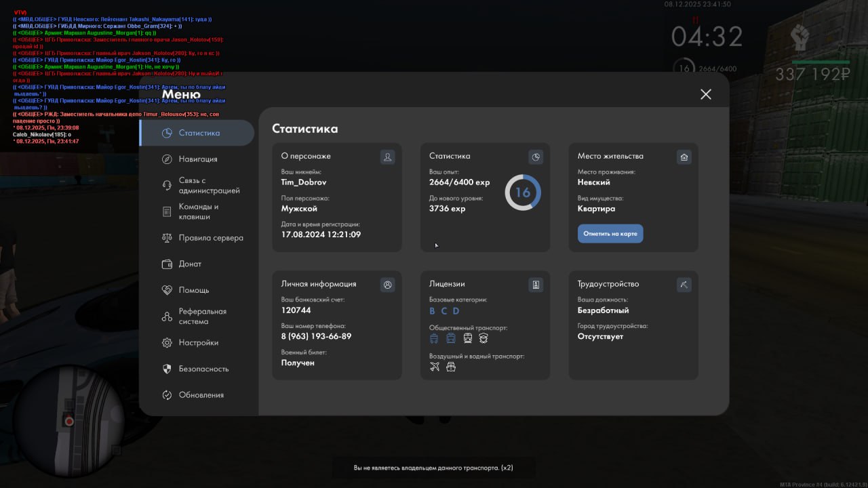
Task: Click the shield icon for Безопасность
Action: tap(167, 369)
